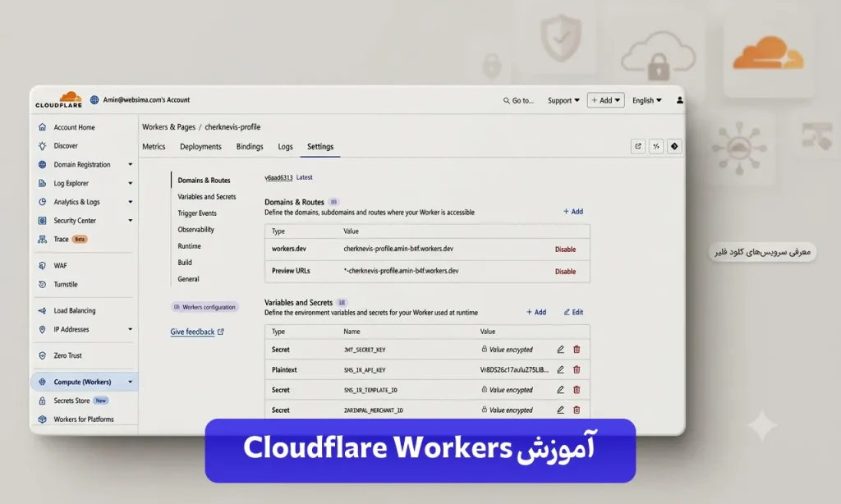Click the Account Home house icon
The width and height of the screenshot is (841, 504).
tap(43, 127)
